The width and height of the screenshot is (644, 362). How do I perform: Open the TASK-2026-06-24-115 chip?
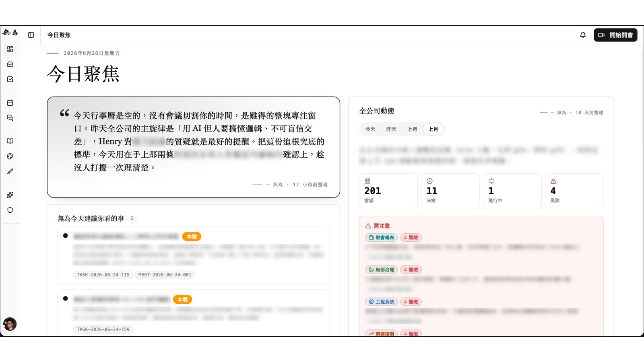click(103, 275)
